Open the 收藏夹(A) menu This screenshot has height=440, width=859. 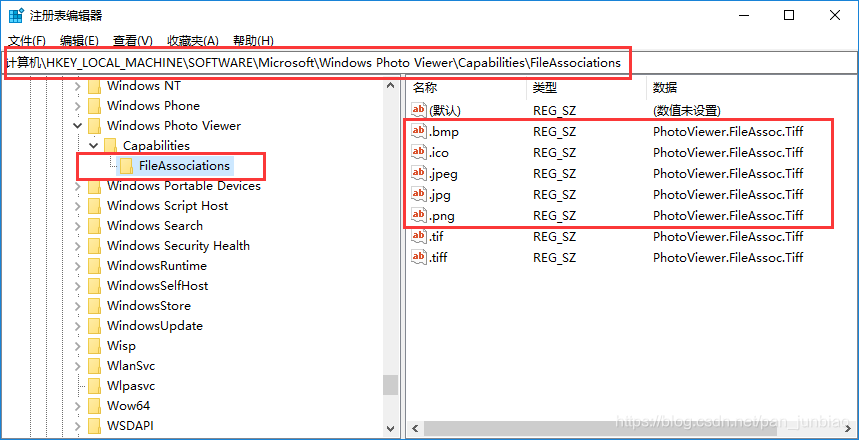193,41
